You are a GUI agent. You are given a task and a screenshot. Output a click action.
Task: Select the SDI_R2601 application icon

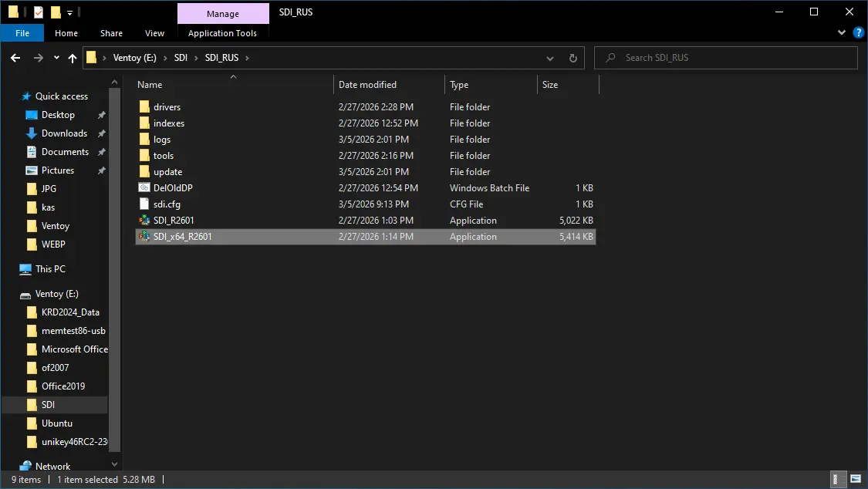(x=144, y=221)
